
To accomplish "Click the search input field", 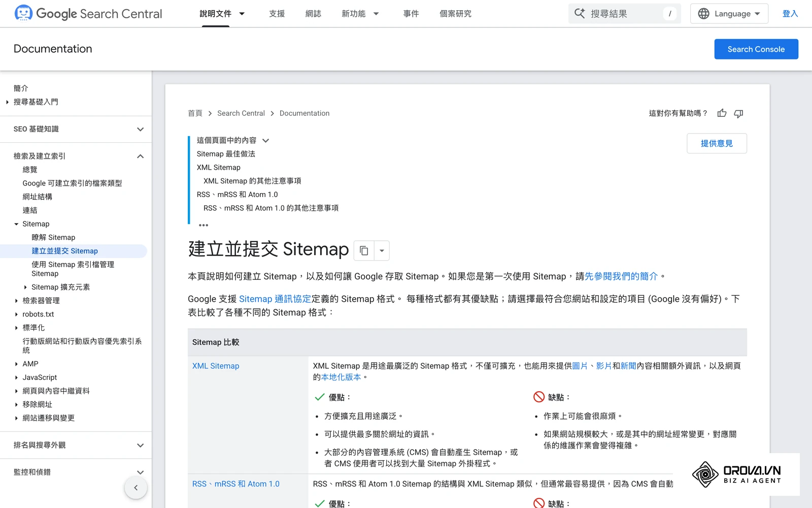I will click(x=625, y=14).
